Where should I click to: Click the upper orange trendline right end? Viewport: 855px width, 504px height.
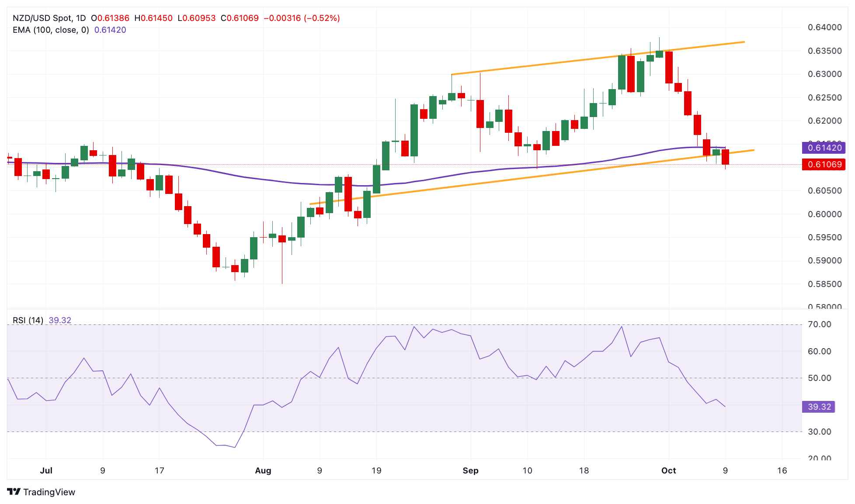[x=743, y=42]
